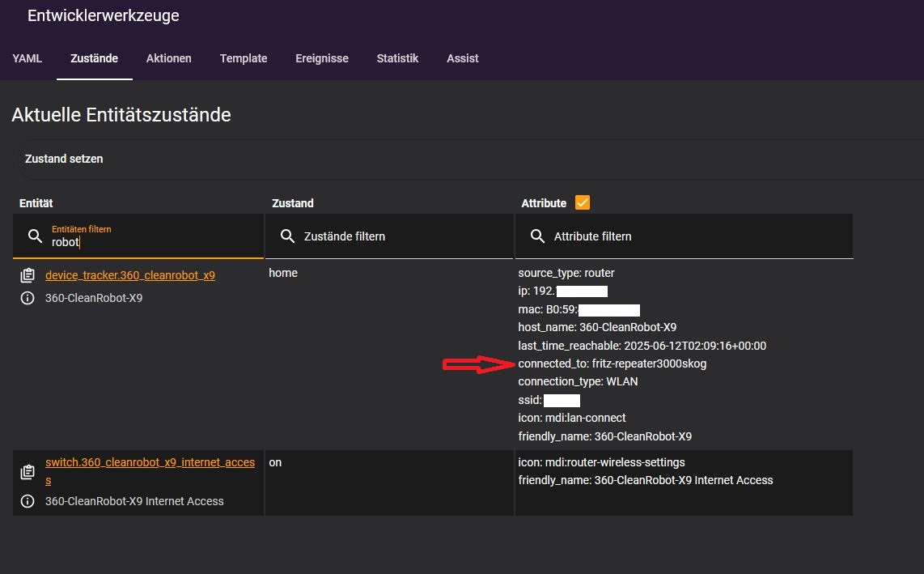Copy device_tracker.360_cleanrobot_x9 entity ID clipboard icon
The width and height of the screenshot is (924, 574).
tap(28, 275)
